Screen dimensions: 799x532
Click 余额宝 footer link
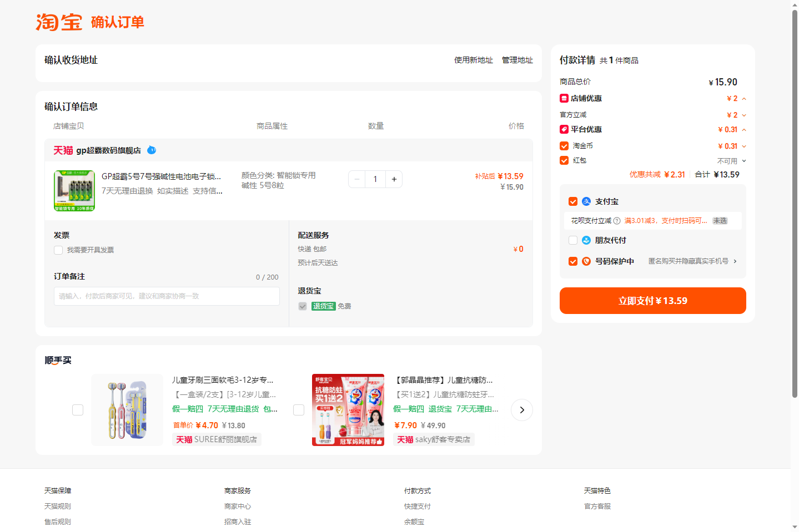pos(414,522)
